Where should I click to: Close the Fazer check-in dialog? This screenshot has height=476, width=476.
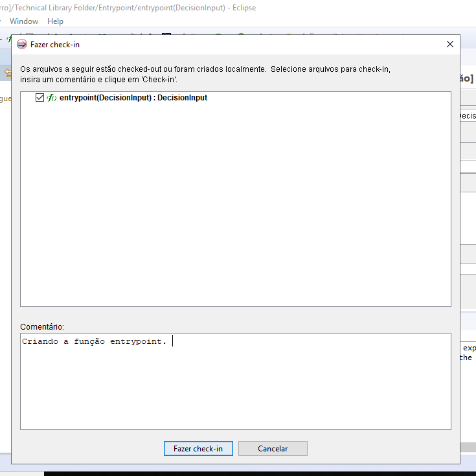tap(450, 44)
